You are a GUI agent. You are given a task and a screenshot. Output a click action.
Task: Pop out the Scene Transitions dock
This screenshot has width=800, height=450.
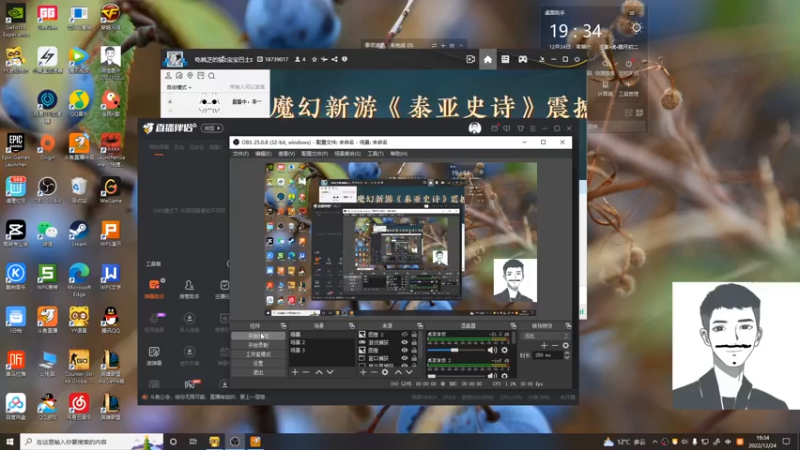click(568, 326)
